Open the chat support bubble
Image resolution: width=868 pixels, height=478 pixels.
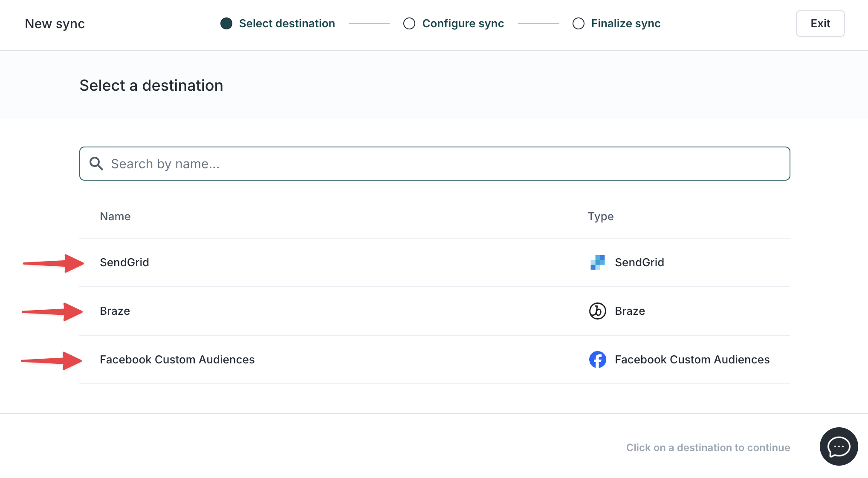tap(838, 446)
